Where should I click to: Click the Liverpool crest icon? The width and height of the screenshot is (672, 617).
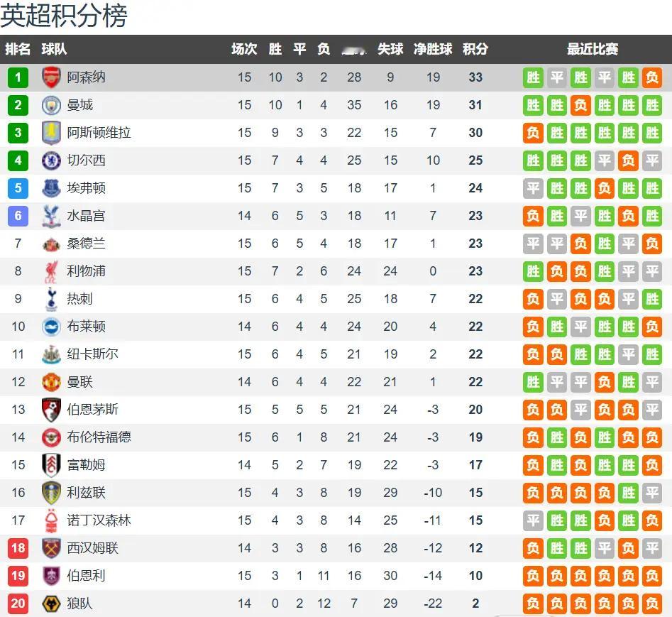[x=51, y=271]
